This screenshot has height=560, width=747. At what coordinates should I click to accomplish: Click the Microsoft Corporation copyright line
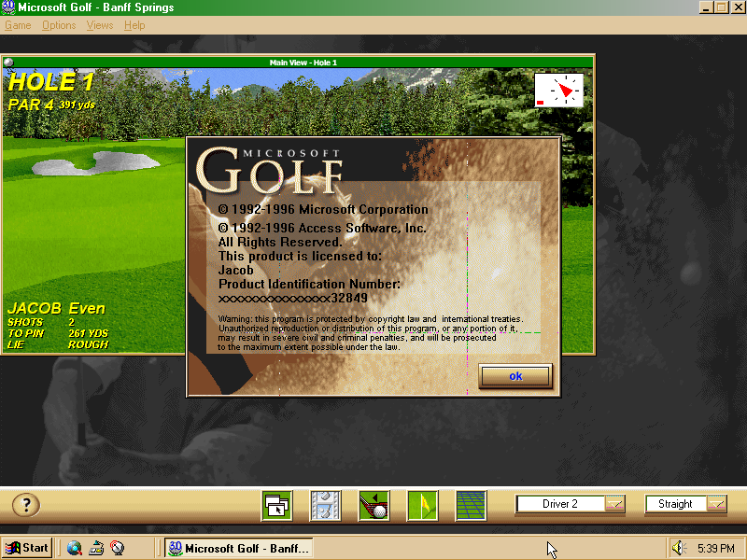[323, 209]
